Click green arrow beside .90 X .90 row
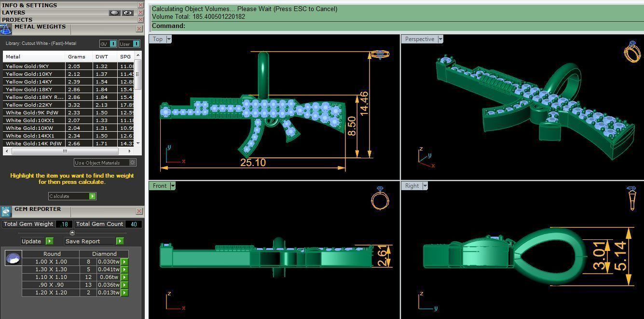Image resolution: width=644 pixels, height=319 pixels. 124,285
